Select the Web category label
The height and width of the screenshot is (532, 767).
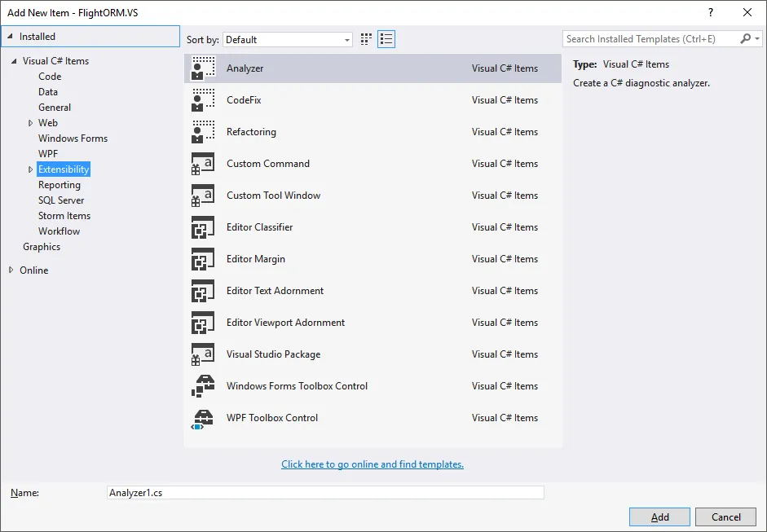tap(48, 123)
